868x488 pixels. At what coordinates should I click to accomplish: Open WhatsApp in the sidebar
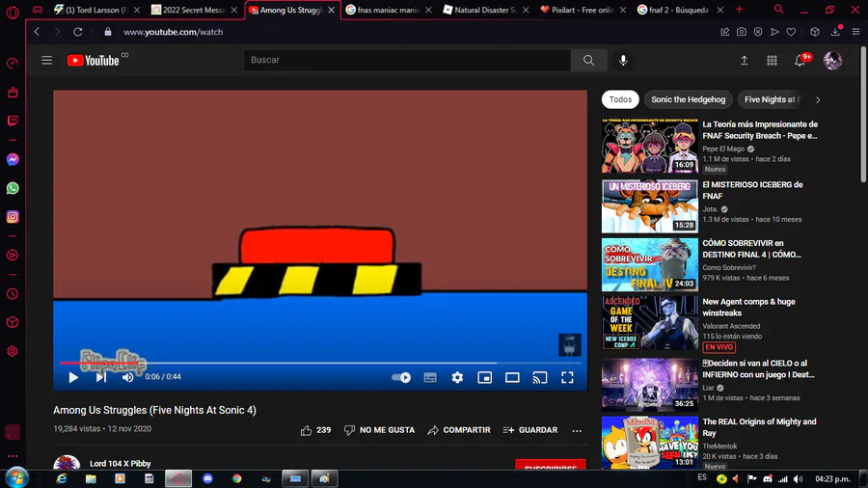point(13,188)
